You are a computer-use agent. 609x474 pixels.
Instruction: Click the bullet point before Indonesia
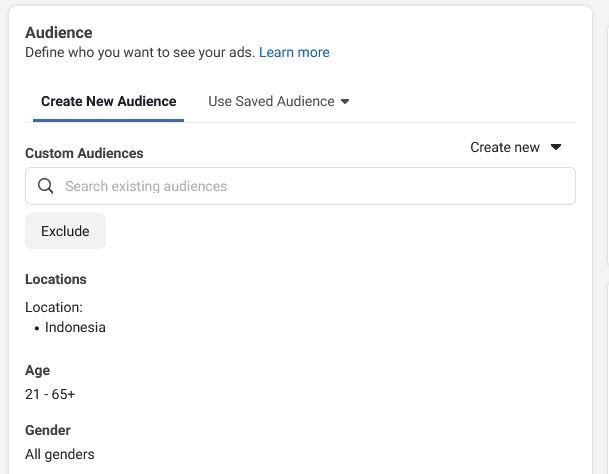coord(37,328)
